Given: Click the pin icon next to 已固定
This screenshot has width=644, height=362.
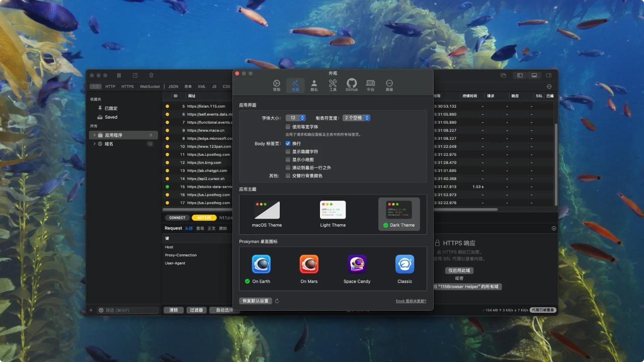Looking at the screenshot, I should coord(100,108).
